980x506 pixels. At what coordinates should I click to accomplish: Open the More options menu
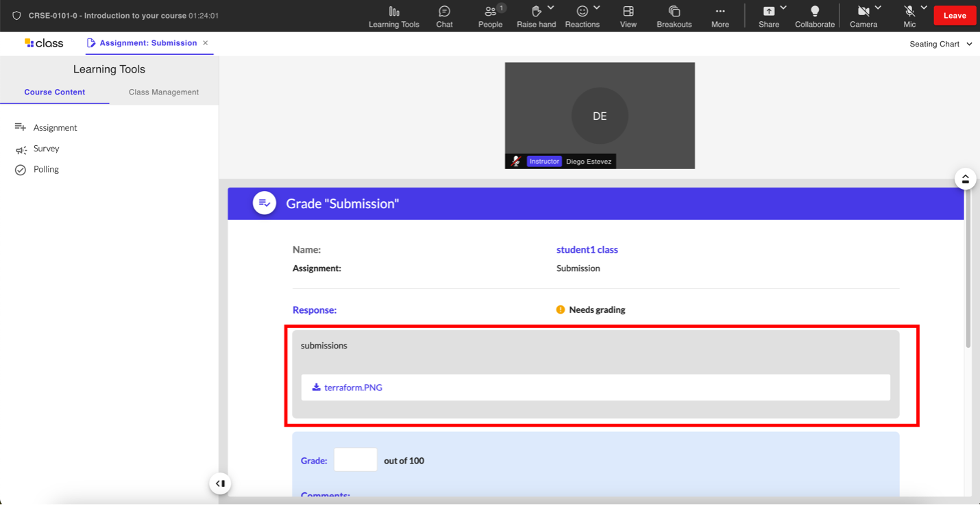click(x=720, y=16)
